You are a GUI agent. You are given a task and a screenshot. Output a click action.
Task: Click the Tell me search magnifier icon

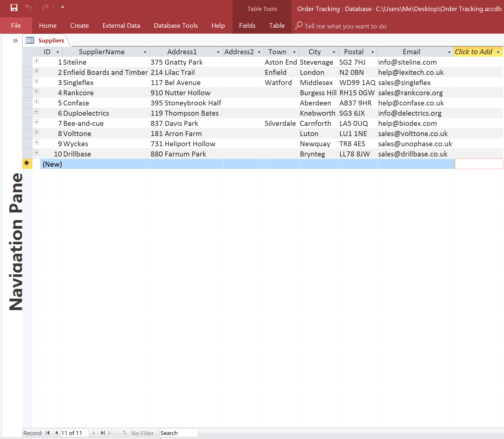(x=299, y=25)
